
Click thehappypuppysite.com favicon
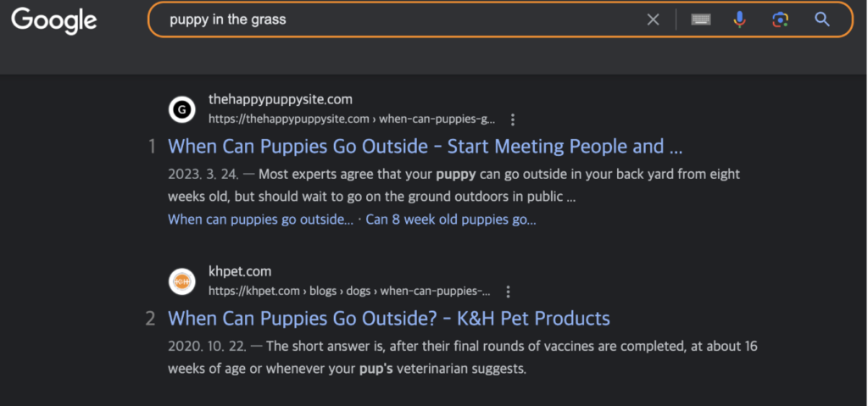[x=182, y=109]
